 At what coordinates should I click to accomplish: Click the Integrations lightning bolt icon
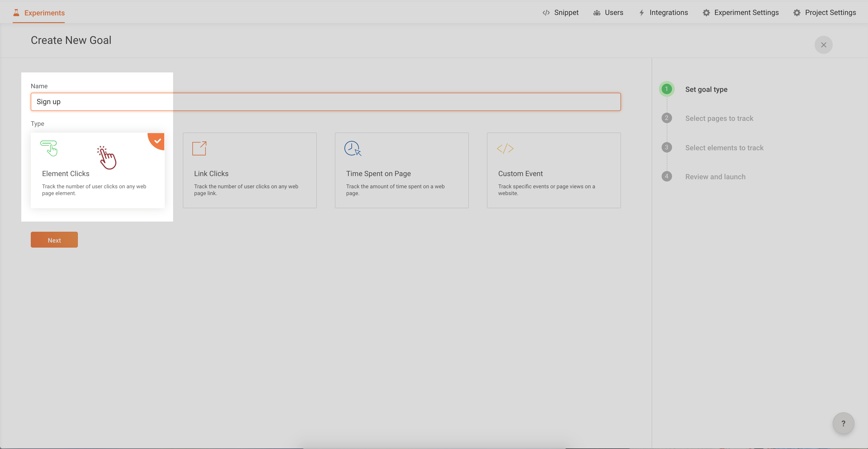(x=641, y=13)
